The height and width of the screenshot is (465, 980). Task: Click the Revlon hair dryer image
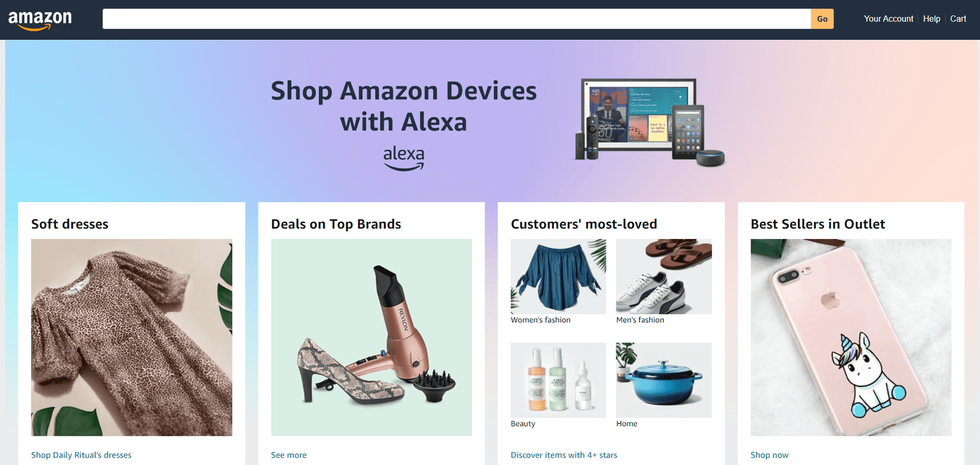tap(371, 338)
